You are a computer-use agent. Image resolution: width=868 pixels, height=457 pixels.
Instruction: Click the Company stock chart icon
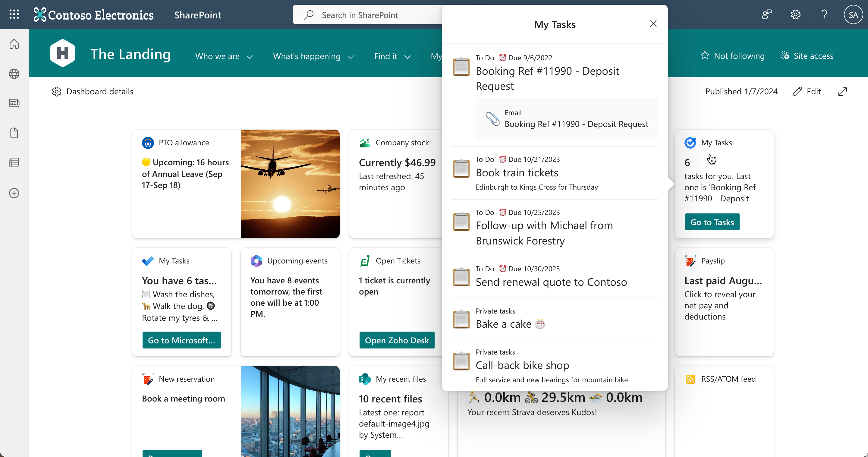(365, 143)
